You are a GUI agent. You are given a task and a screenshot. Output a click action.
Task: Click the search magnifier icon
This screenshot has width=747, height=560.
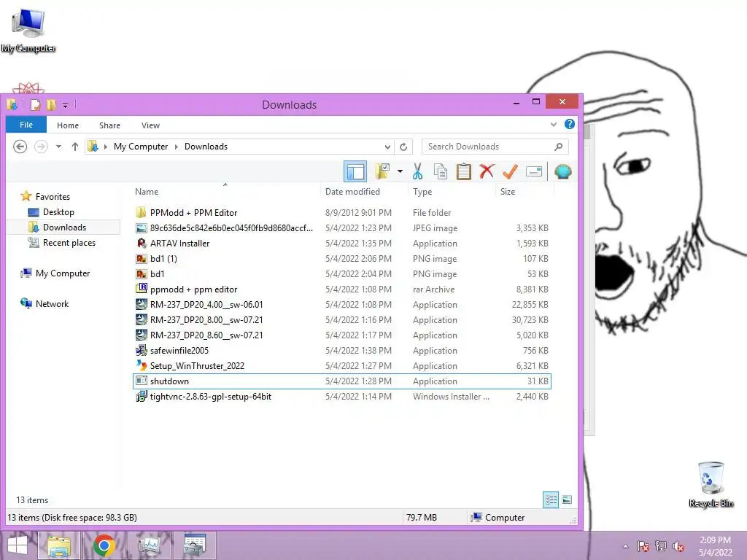558,147
